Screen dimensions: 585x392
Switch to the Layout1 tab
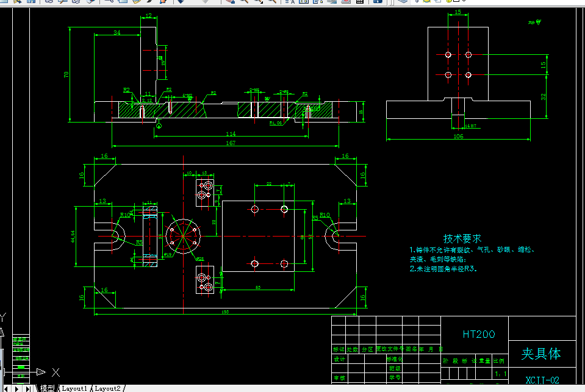tap(74, 388)
